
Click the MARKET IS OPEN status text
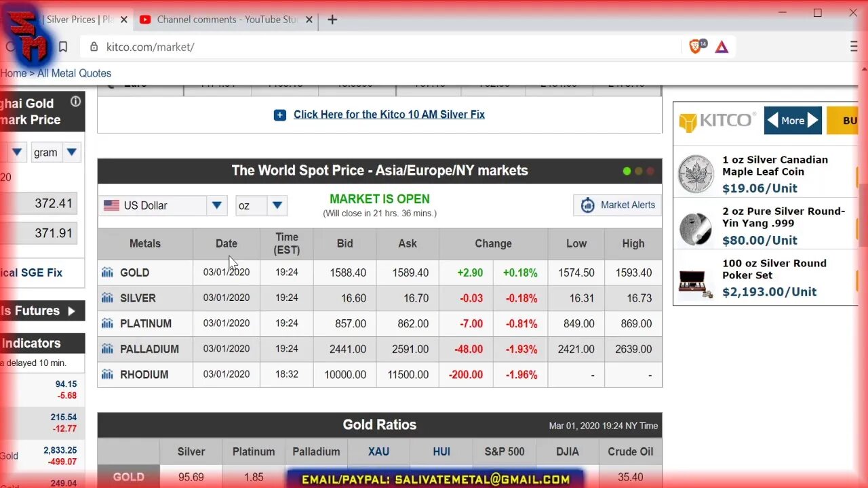click(380, 199)
